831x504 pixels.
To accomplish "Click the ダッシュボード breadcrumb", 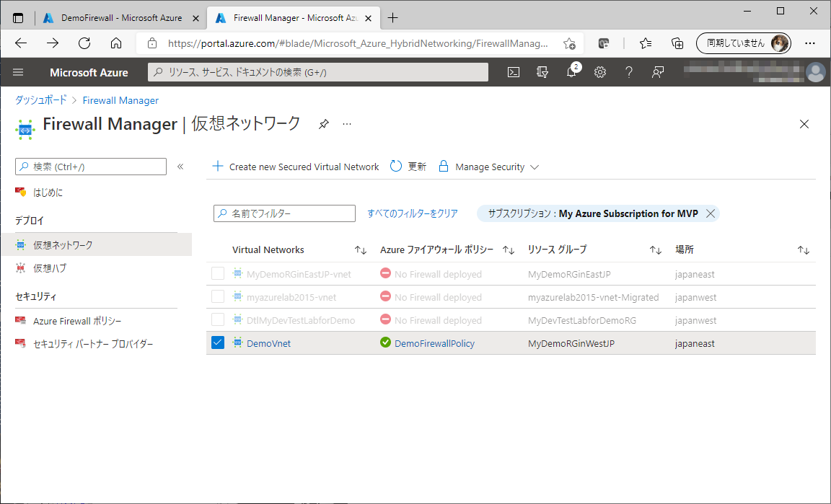I will tap(41, 100).
